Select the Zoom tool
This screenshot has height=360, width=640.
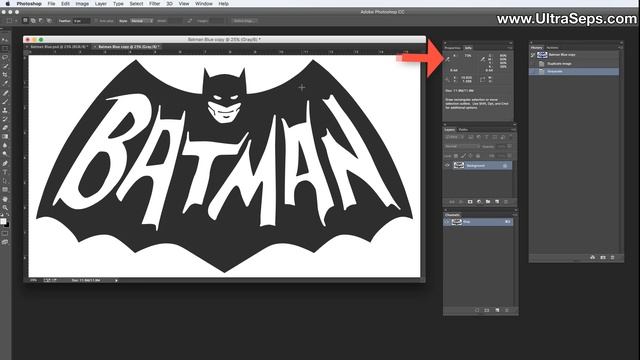pos(5,207)
